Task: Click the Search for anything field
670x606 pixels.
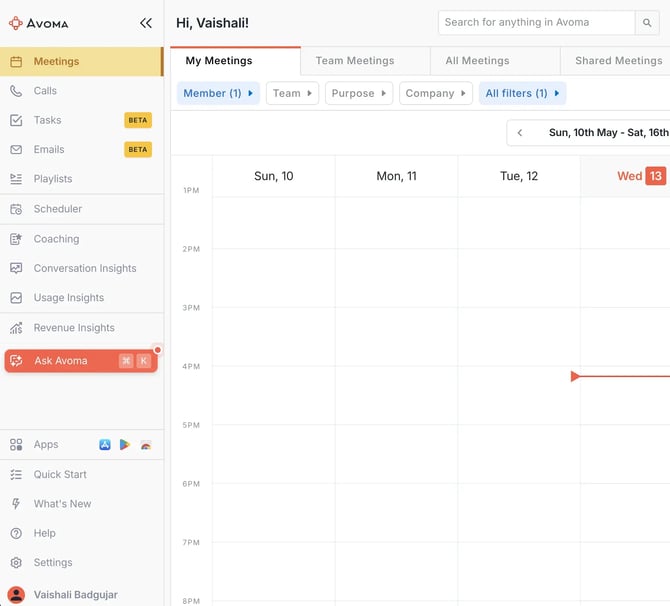Action: point(536,23)
